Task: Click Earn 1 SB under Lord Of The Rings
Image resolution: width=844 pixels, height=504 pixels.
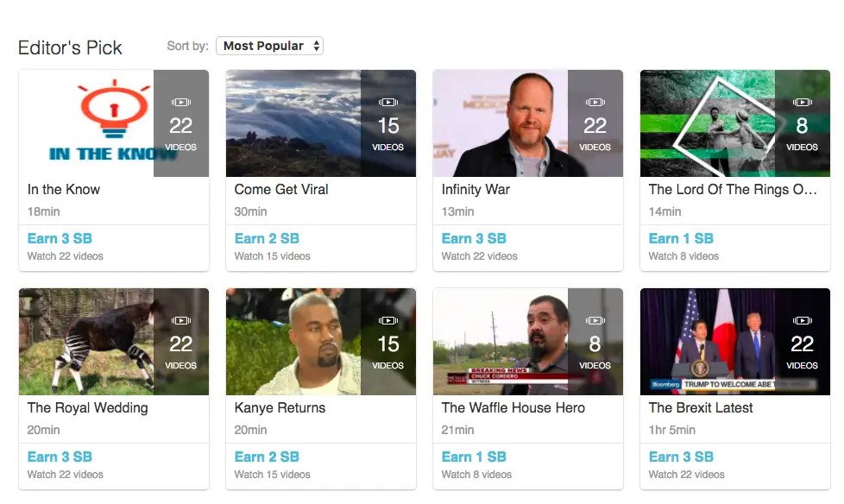Action: click(681, 238)
